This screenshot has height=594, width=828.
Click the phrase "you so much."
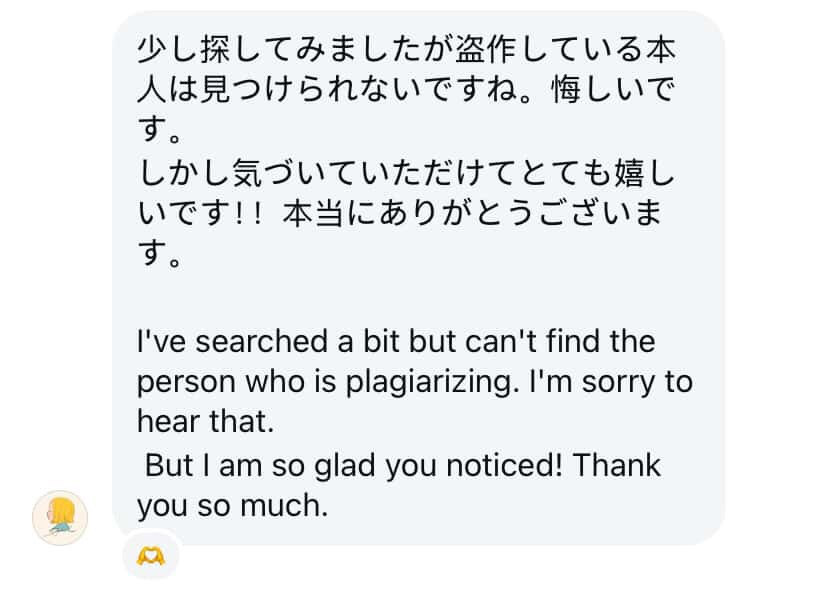232,507
